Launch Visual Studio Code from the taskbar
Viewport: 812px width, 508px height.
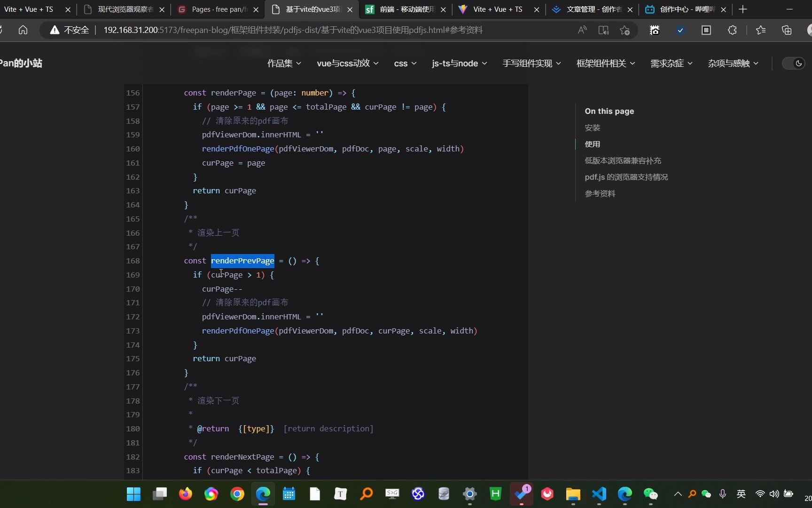point(598,494)
